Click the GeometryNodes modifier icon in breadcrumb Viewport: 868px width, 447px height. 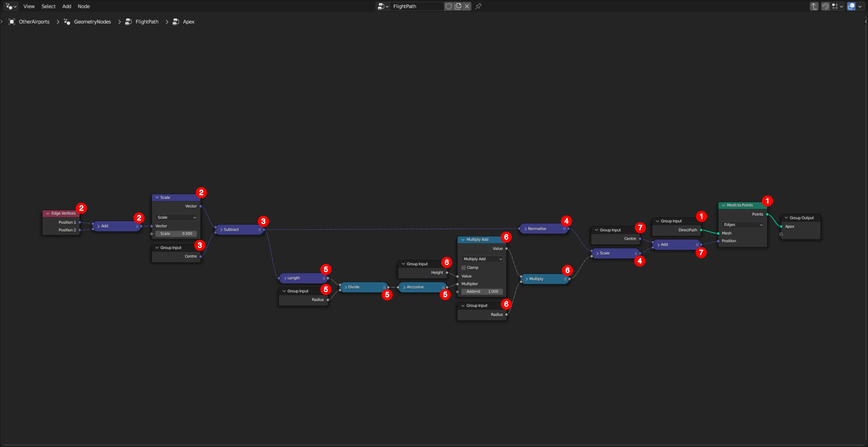click(67, 22)
